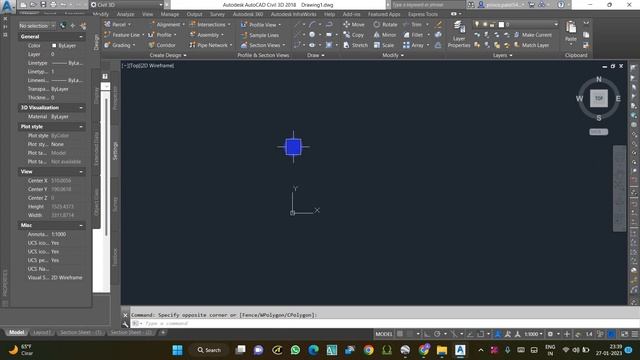The height and width of the screenshot is (360, 640).
Task: Select the Move tool
Action: pyautogui.click(x=354, y=24)
